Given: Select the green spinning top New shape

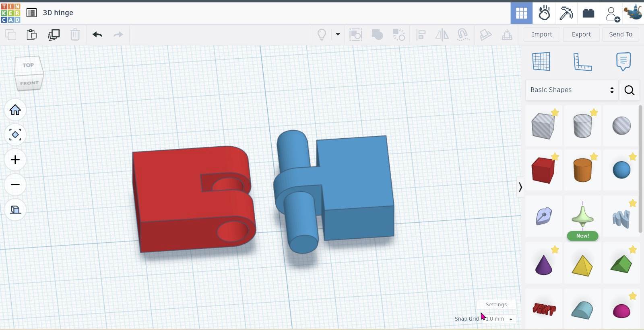Looking at the screenshot, I should click(x=582, y=216).
